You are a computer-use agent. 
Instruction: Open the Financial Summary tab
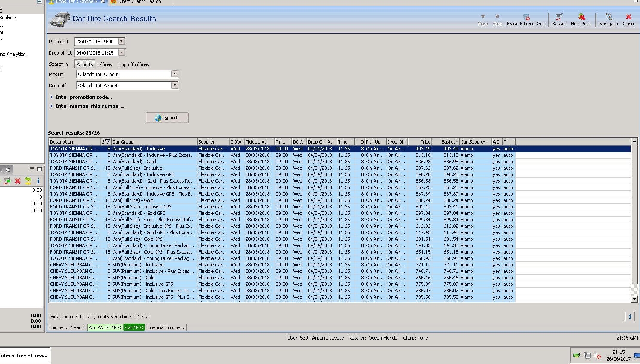click(165, 327)
